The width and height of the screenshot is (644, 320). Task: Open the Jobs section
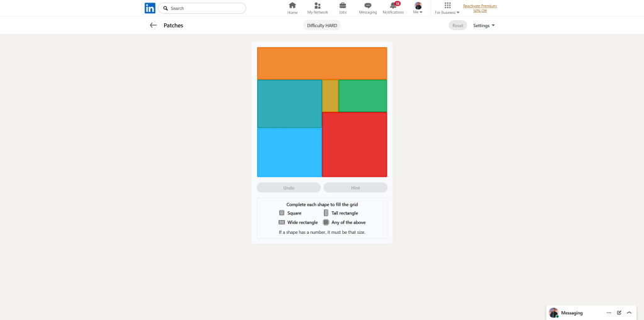pos(343,8)
